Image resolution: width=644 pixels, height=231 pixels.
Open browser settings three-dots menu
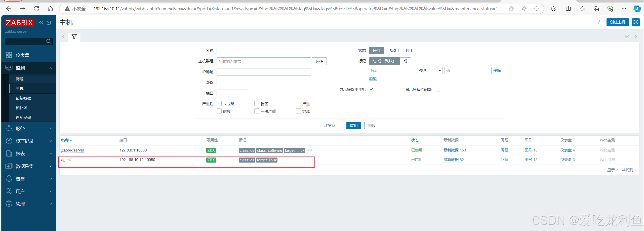(624, 9)
